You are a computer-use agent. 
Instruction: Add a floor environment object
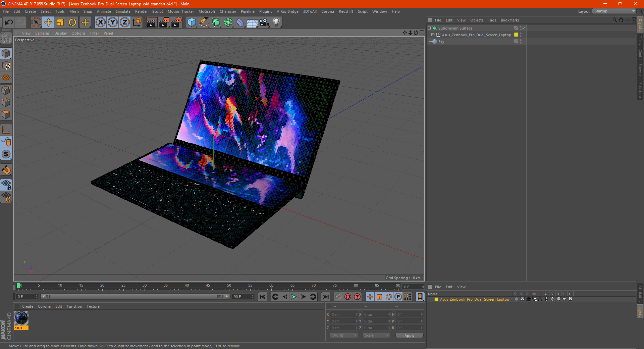252,22
